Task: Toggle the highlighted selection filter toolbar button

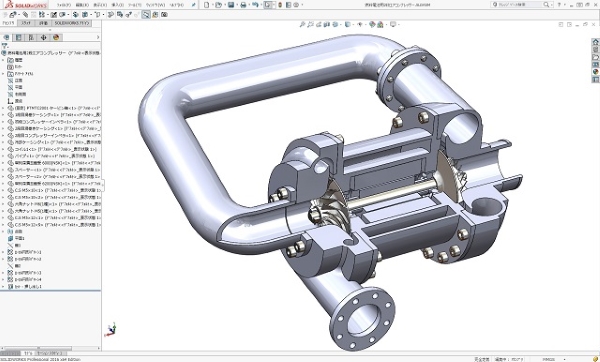Action: pos(146,15)
